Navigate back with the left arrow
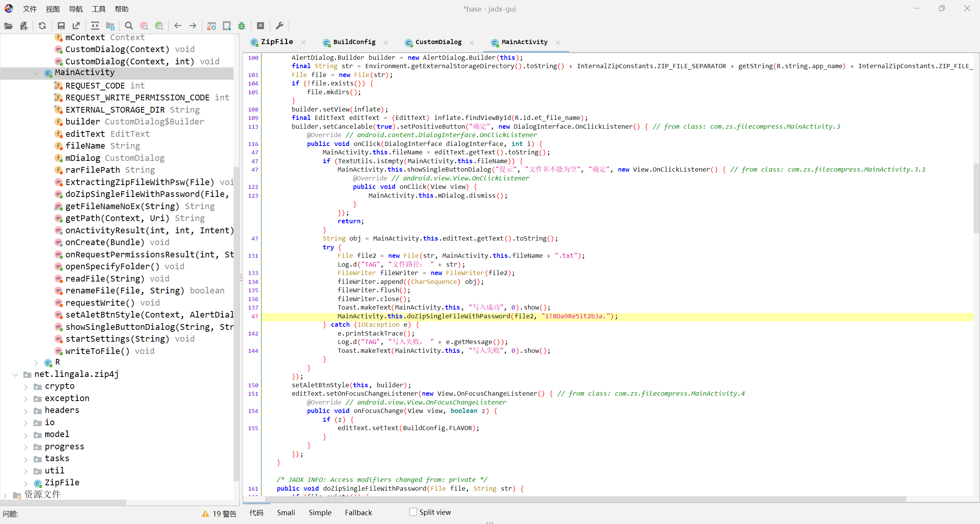This screenshot has height=524, width=980. point(178,26)
